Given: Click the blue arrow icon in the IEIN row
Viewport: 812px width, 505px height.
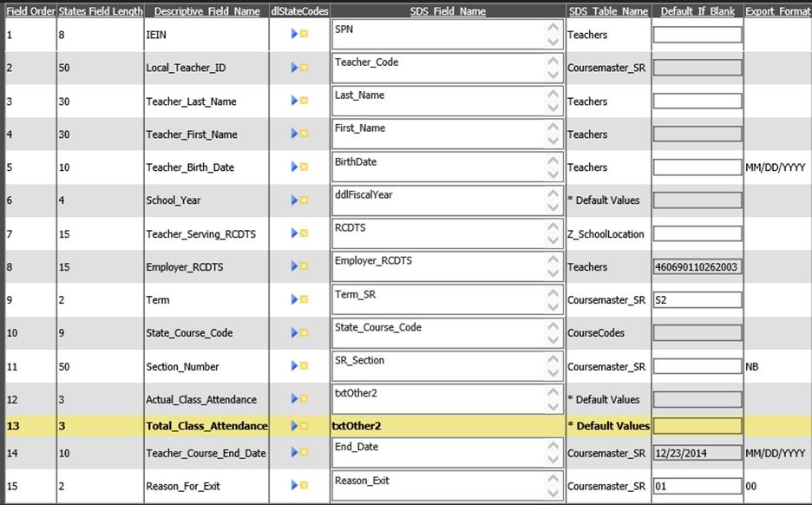Looking at the screenshot, I should pos(295,35).
